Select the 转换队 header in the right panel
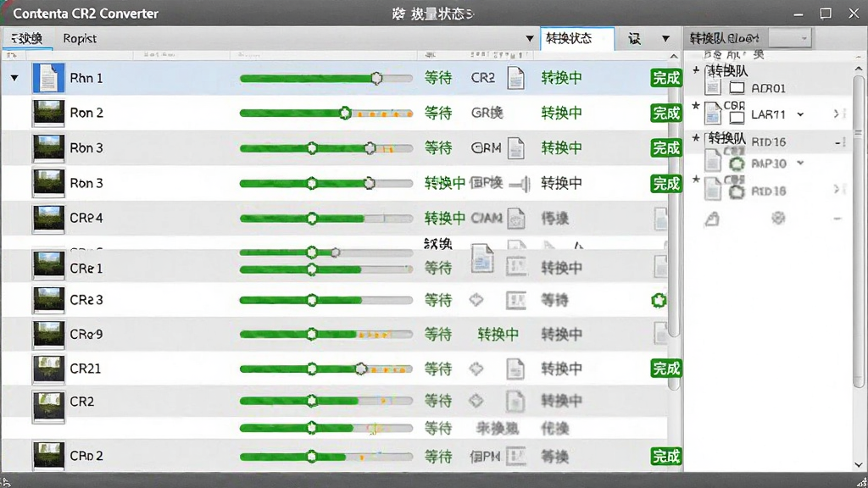The width and height of the screenshot is (868, 488). coord(724,38)
